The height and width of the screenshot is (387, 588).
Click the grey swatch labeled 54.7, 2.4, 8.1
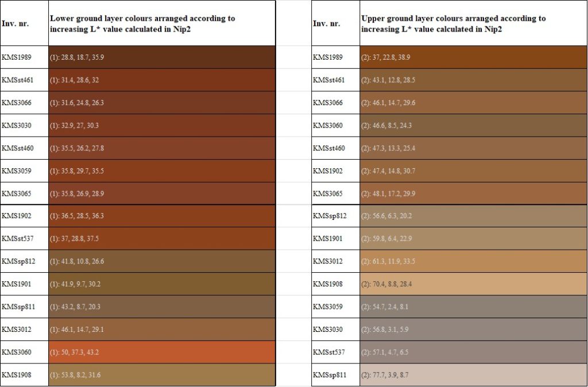point(473,307)
